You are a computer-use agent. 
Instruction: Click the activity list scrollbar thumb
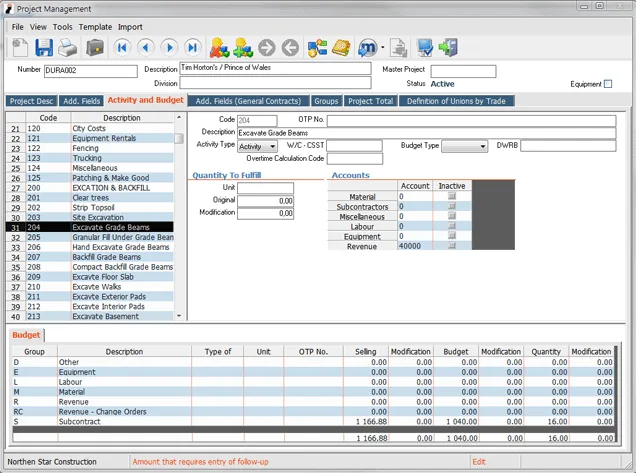click(179, 138)
